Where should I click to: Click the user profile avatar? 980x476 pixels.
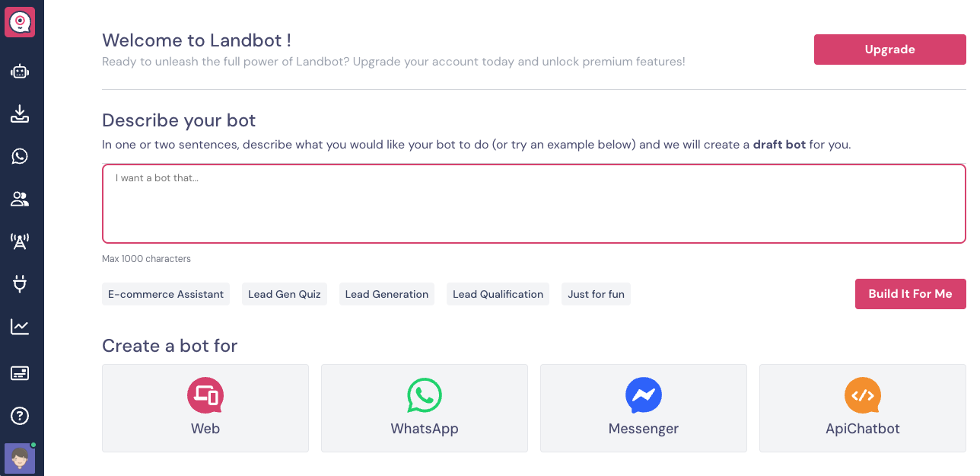pos(20,458)
